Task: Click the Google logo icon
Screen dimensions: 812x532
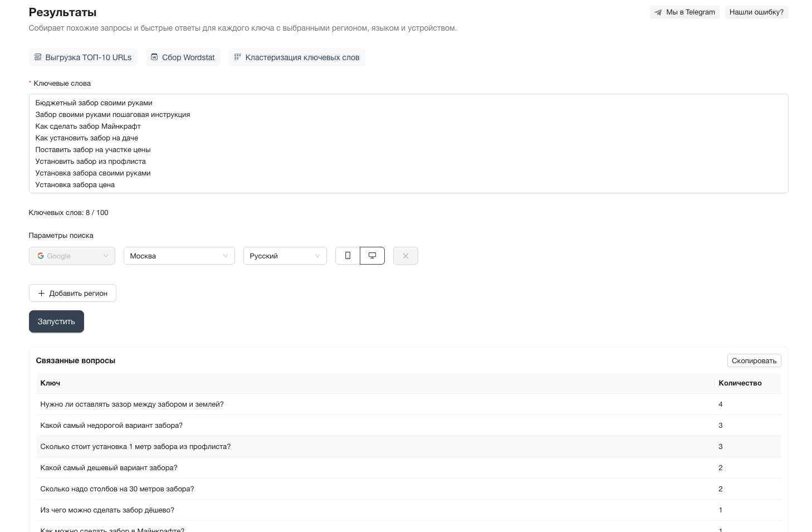Action: 41,256
